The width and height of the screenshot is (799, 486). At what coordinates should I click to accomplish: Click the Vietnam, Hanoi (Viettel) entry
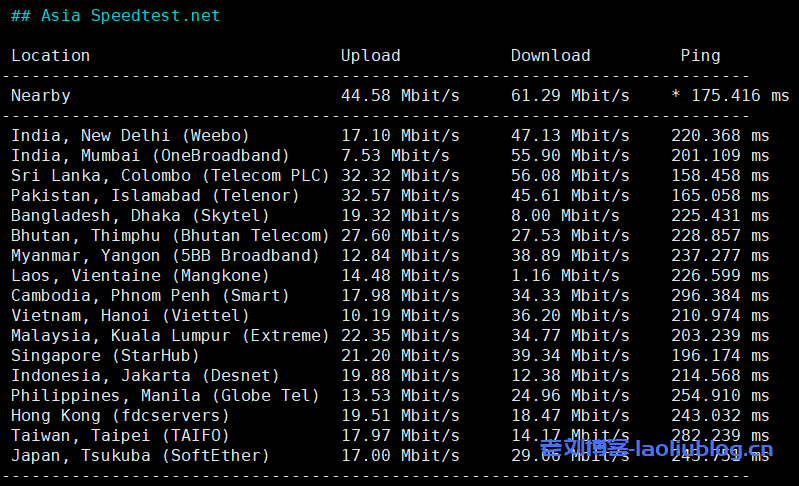(x=130, y=316)
